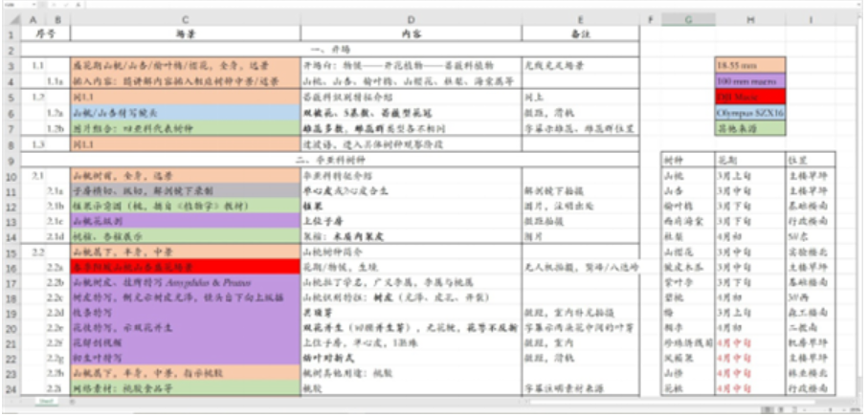This screenshot has height=417, width=868.
Task: Click inside the formula bar input area
Action: pos(471,5)
